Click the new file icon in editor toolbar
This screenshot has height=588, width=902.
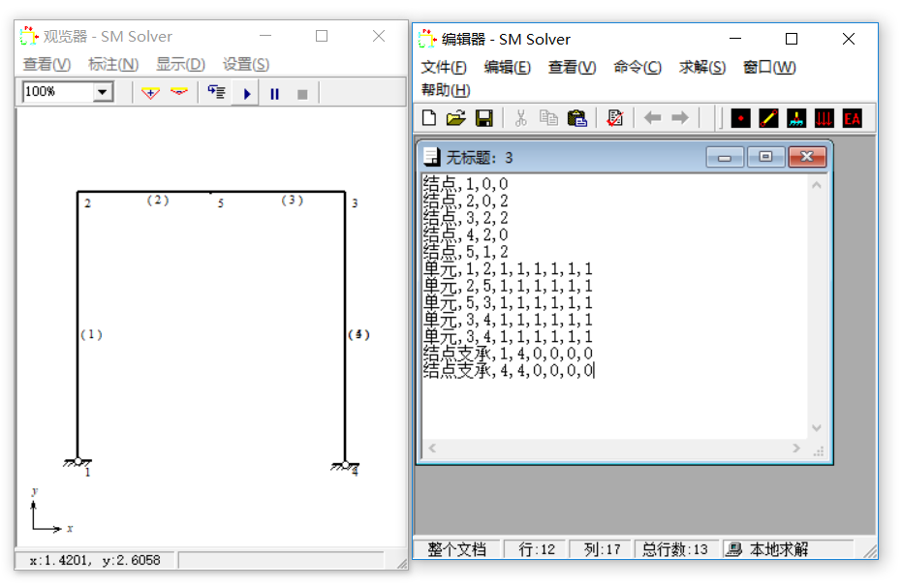pos(429,118)
